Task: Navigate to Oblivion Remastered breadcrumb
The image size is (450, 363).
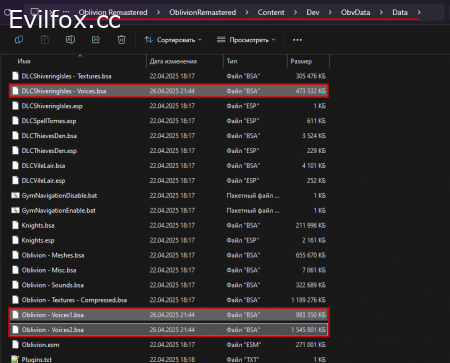Action: pos(113,12)
